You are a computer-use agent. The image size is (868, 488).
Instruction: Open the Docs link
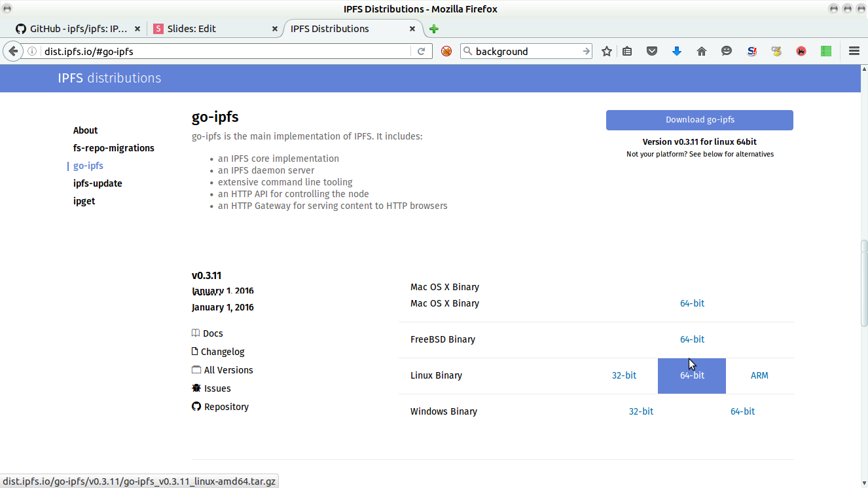pyautogui.click(x=213, y=333)
